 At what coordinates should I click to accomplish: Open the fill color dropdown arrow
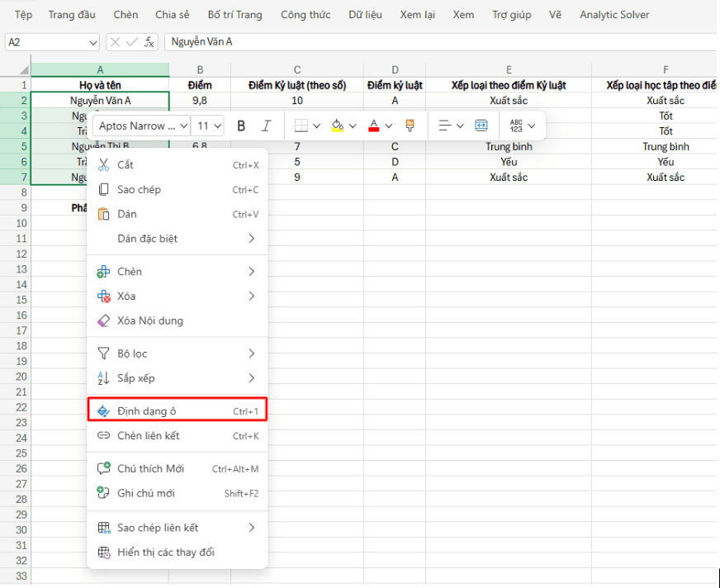(353, 126)
